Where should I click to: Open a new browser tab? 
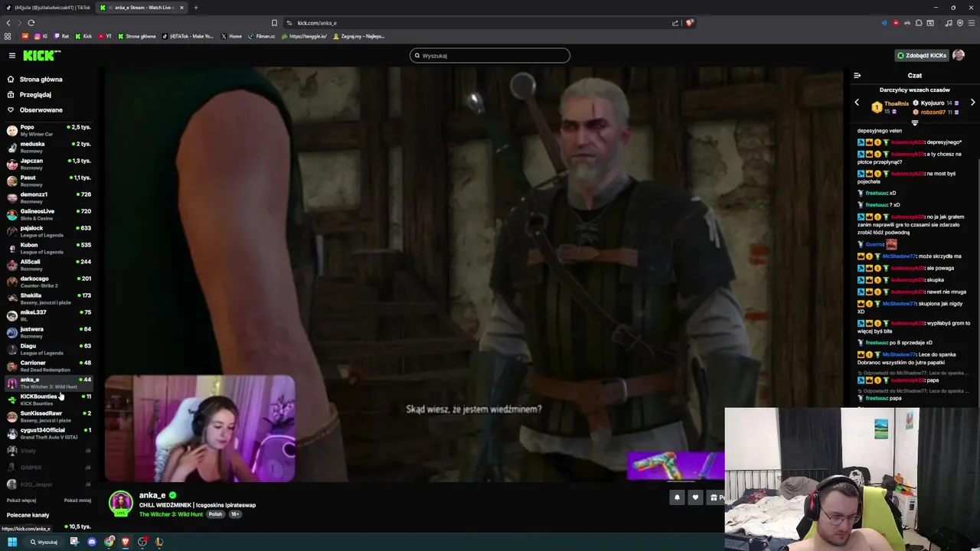pos(196,8)
